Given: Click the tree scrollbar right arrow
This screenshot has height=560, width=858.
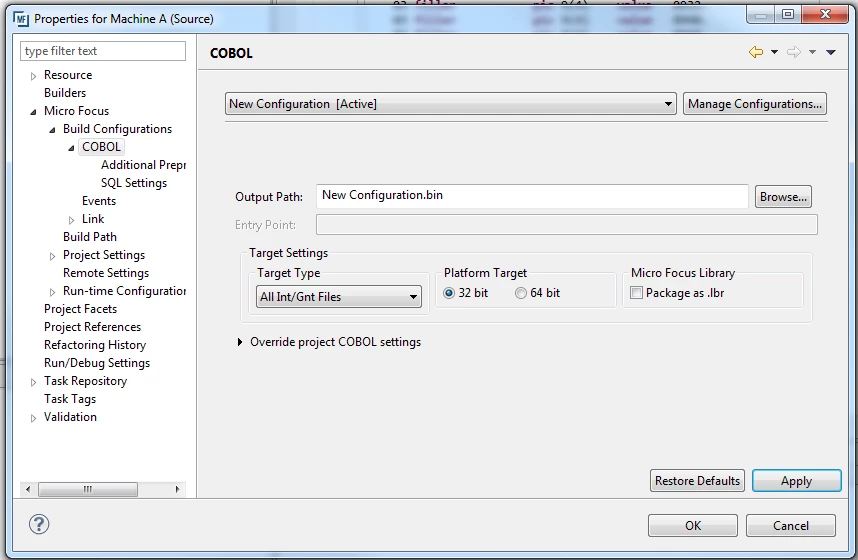Looking at the screenshot, I should coord(177,489).
